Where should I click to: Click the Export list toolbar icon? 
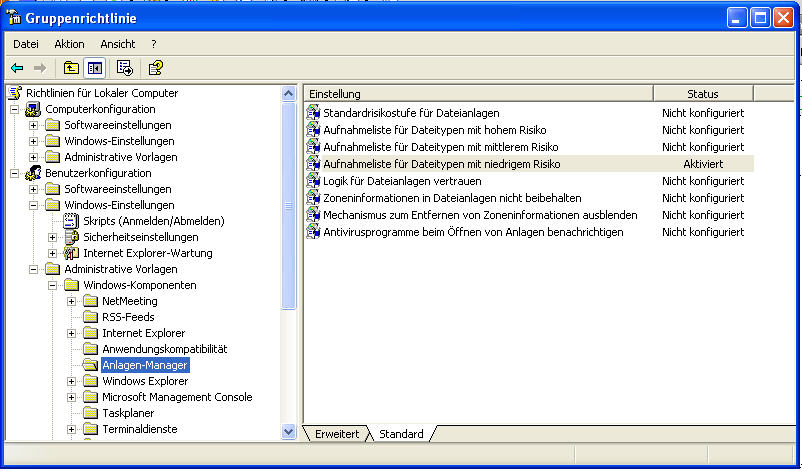125,68
